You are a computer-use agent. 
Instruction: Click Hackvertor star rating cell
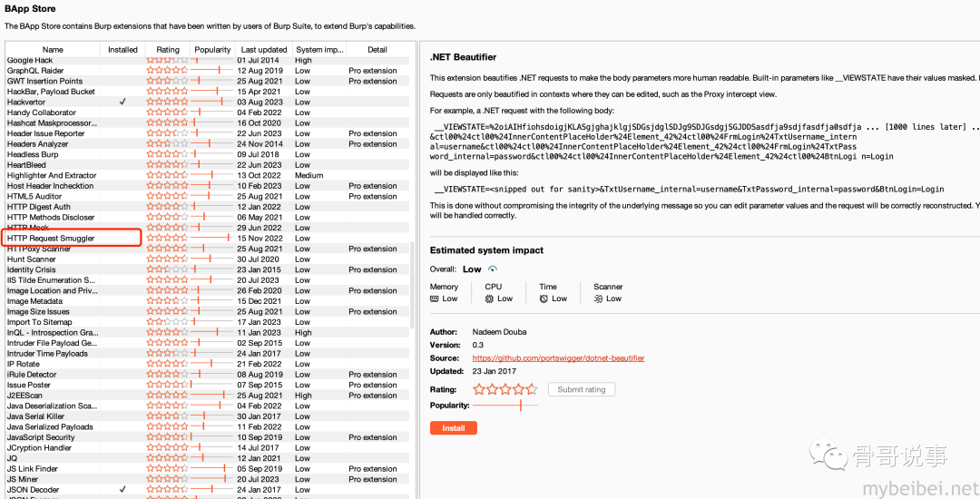[167, 102]
